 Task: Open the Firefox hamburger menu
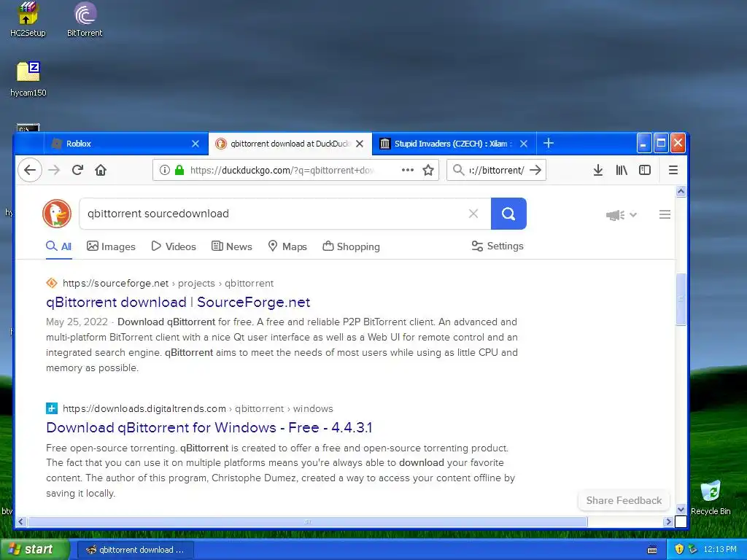pos(673,170)
